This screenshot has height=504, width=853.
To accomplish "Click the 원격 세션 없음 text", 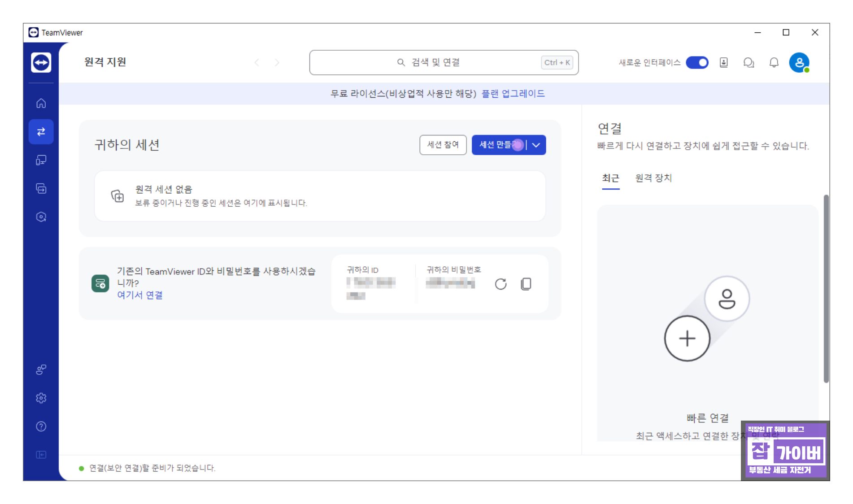I will (164, 189).
